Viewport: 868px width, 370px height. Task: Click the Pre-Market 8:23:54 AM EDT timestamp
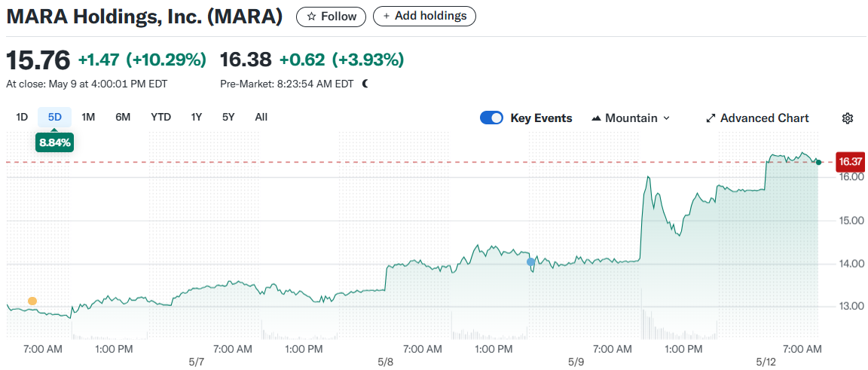(287, 84)
